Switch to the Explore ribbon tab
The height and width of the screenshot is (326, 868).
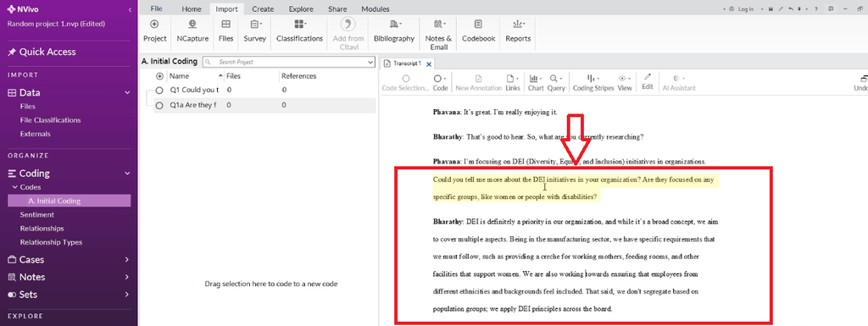[x=301, y=8]
